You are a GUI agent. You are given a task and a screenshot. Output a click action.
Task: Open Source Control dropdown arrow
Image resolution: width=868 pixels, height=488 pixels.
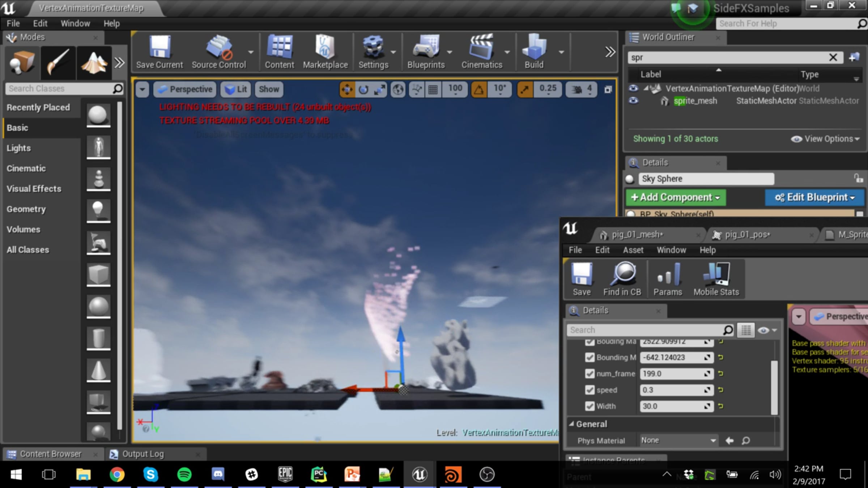[x=251, y=52]
